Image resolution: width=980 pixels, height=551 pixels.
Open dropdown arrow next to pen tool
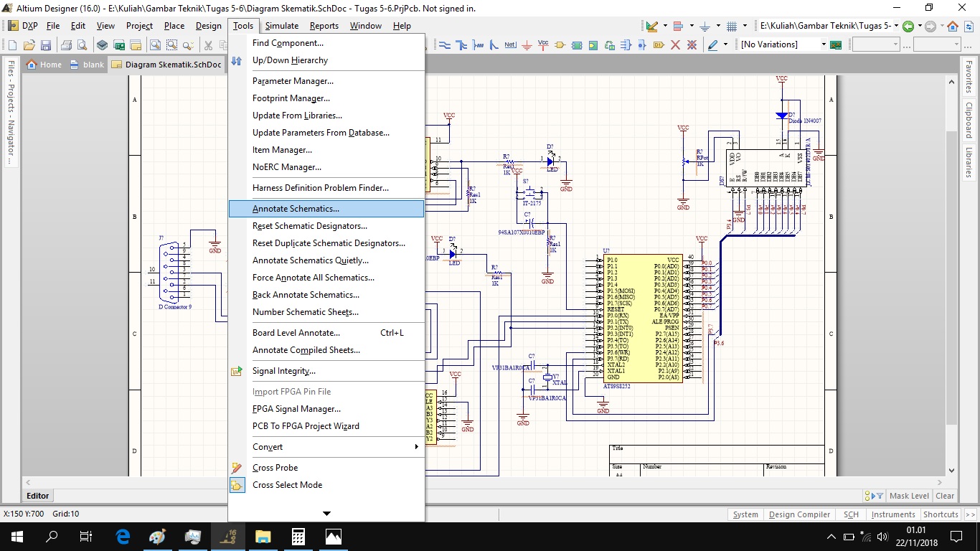(725, 44)
